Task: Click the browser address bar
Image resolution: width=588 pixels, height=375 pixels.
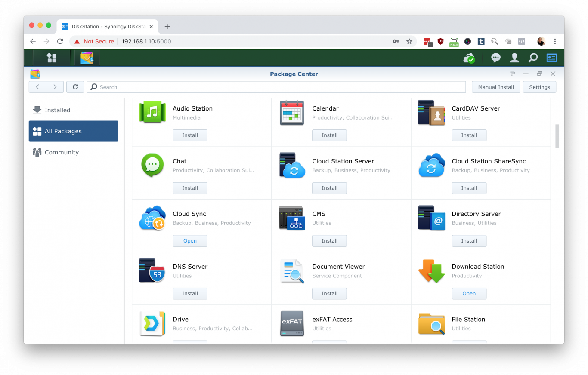Action: pos(243,41)
